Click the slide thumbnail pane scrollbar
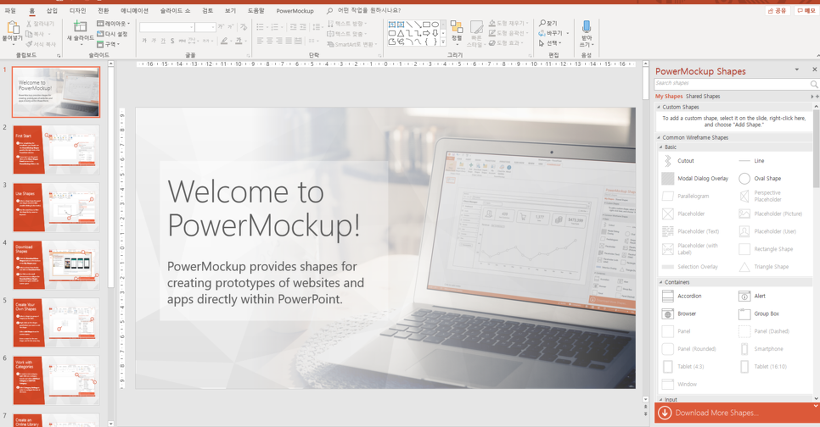Viewport: 820px width, 427px height. [111, 178]
